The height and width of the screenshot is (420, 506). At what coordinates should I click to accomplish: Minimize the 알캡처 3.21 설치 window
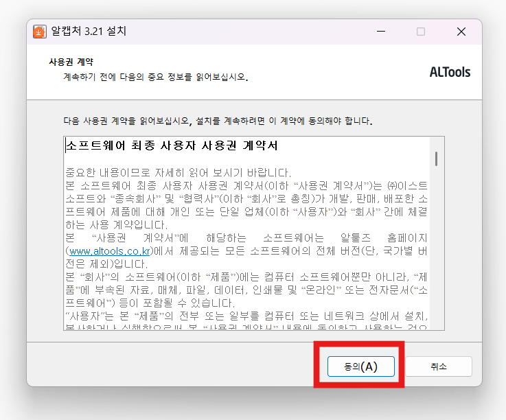(x=381, y=32)
